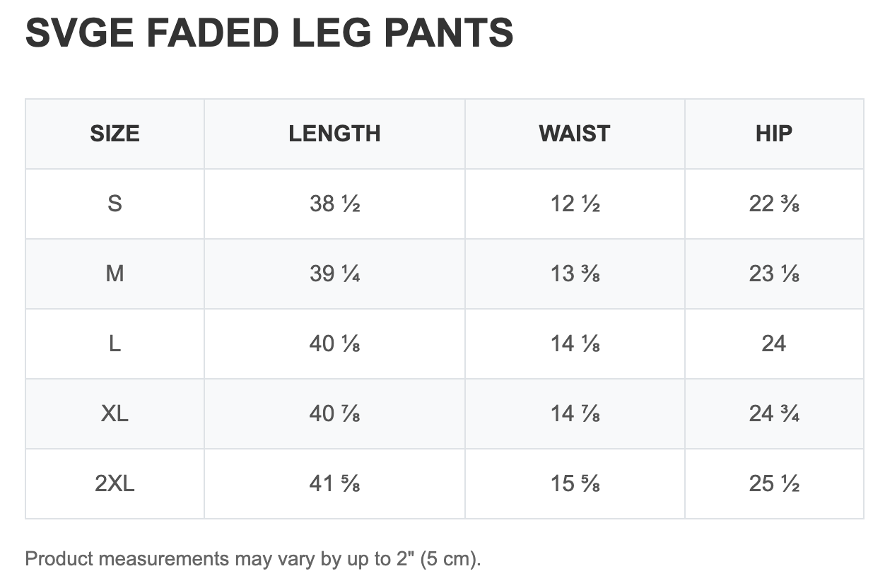The image size is (885, 588).
Task: Click the 15 ⅝ waist cell
Action: [x=575, y=483]
